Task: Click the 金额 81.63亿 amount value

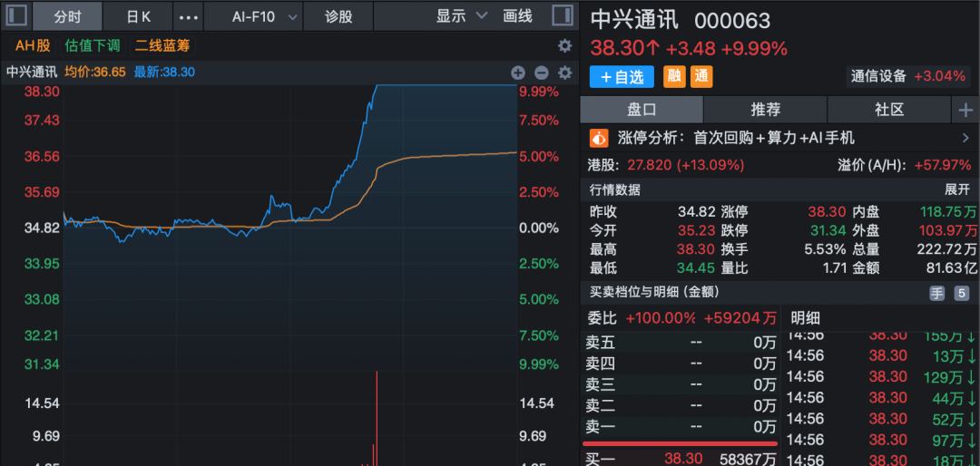Action: [951, 268]
